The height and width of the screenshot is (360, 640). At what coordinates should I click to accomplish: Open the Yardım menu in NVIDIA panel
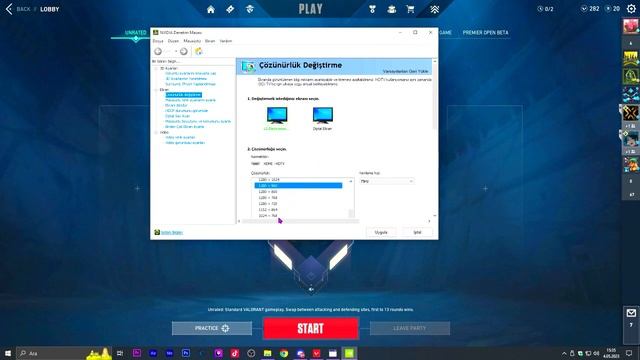[226, 41]
